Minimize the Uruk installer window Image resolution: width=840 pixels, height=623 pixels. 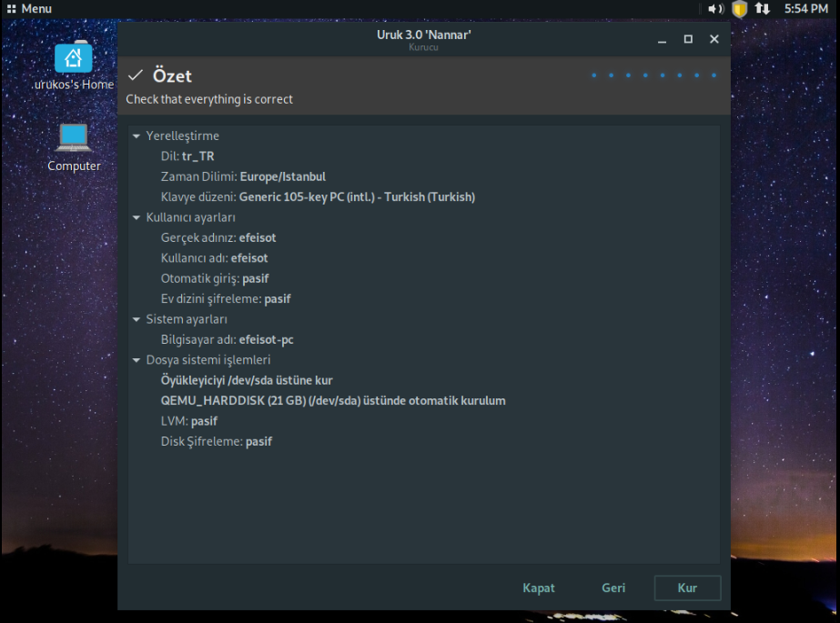click(x=663, y=39)
